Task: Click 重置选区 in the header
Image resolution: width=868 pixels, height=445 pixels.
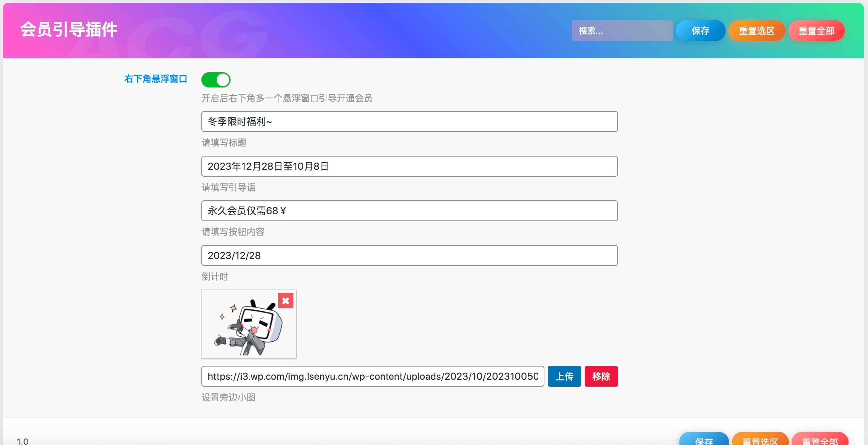Action: (x=757, y=31)
